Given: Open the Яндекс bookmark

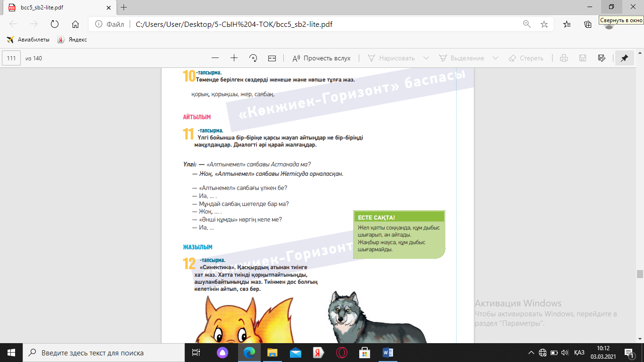Looking at the screenshot, I should tap(72, 40).
